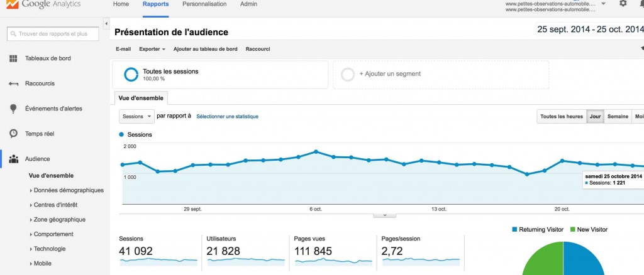Click the Raccourcis arrow icon
Viewport: 644px width, 275px height.
[x=13, y=84]
